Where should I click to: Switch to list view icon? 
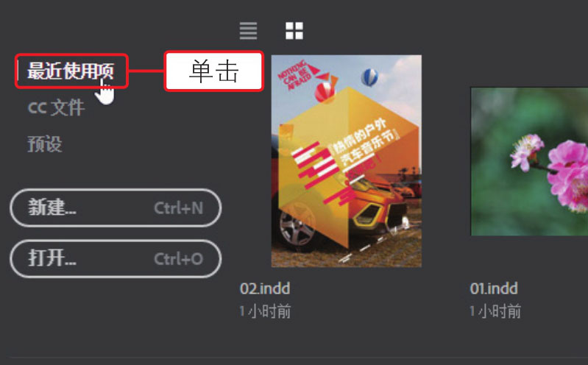pyautogui.click(x=248, y=31)
